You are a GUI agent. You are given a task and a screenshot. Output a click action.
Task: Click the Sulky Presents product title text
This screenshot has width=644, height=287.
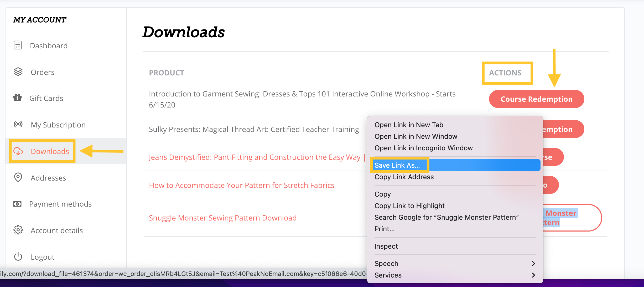(x=254, y=129)
